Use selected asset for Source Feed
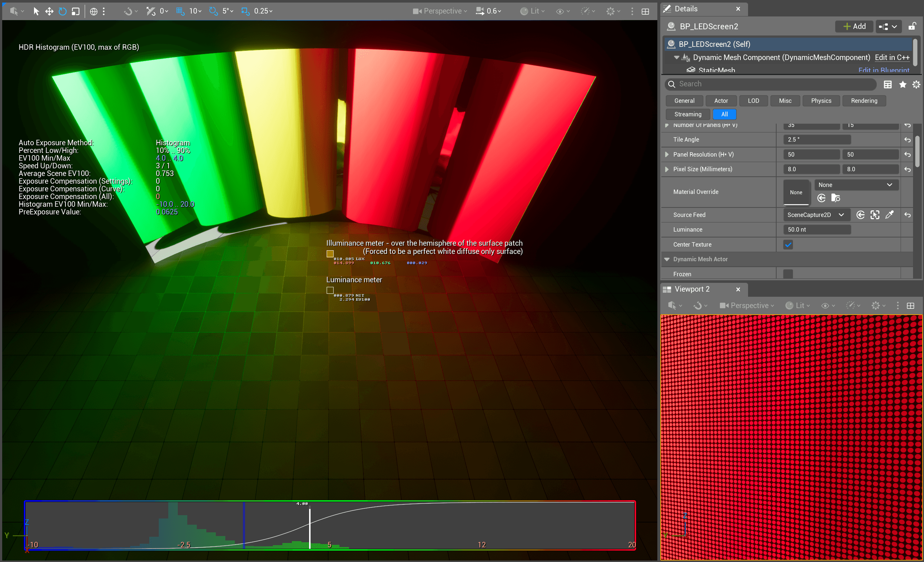Image resolution: width=924 pixels, height=562 pixels. coord(861,215)
